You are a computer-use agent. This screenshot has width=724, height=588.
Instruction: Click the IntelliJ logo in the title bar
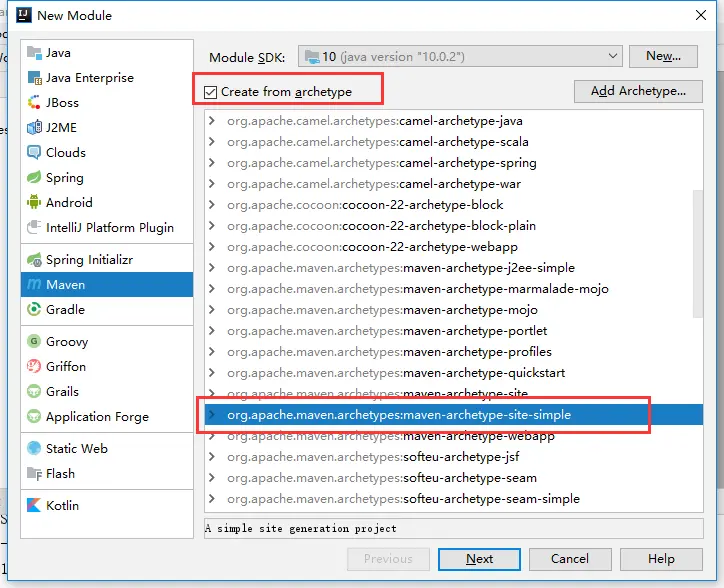[x=24, y=15]
